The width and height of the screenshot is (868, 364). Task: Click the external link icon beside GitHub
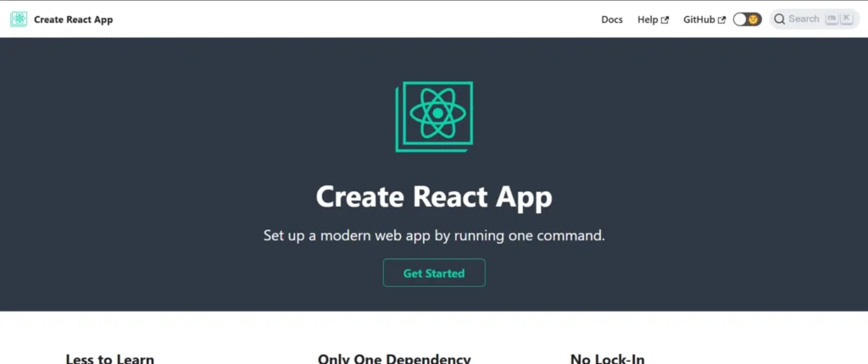[721, 20]
